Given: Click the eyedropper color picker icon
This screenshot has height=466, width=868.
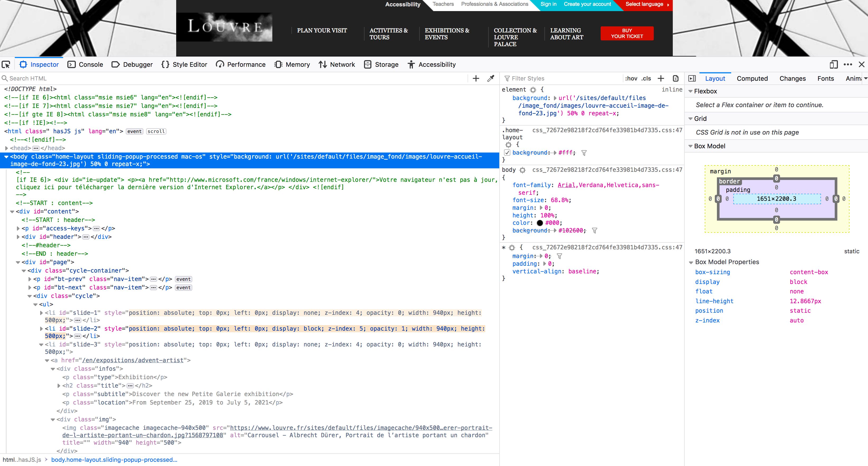Looking at the screenshot, I should pyautogui.click(x=491, y=78).
